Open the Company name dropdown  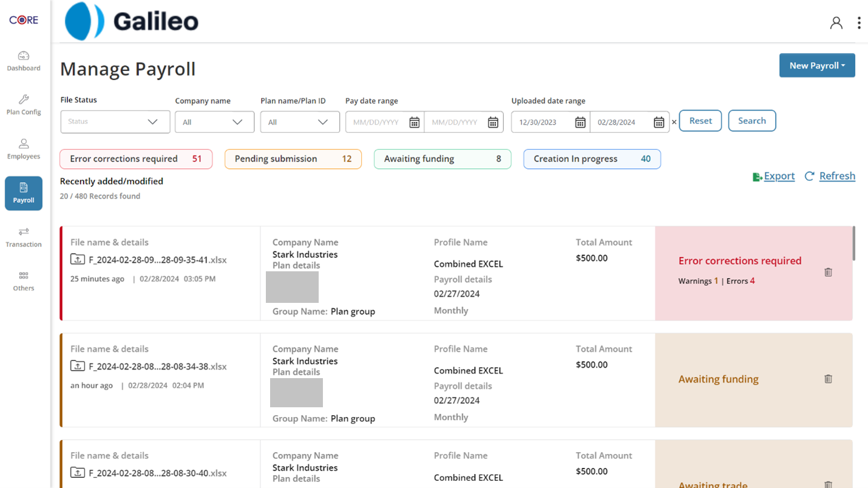coord(214,122)
